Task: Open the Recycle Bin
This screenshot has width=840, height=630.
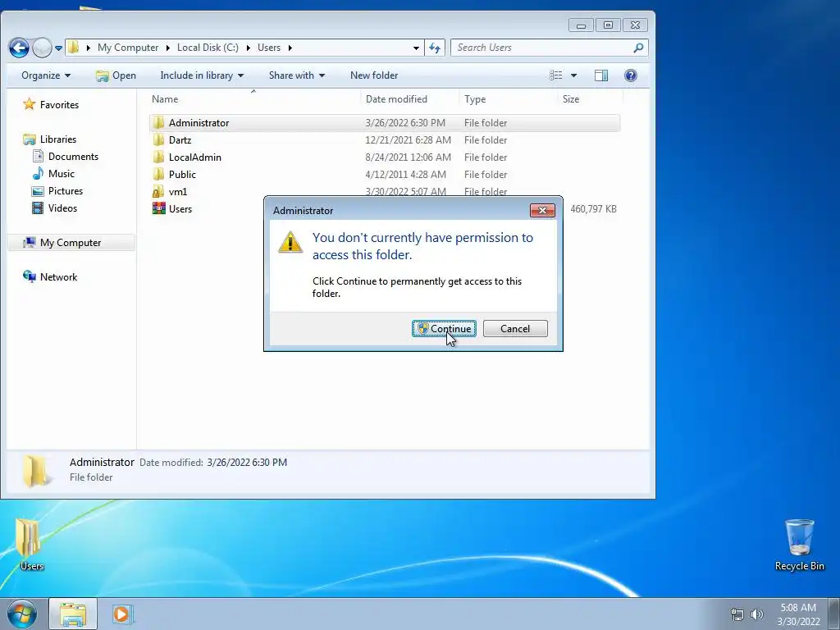Action: click(799, 545)
